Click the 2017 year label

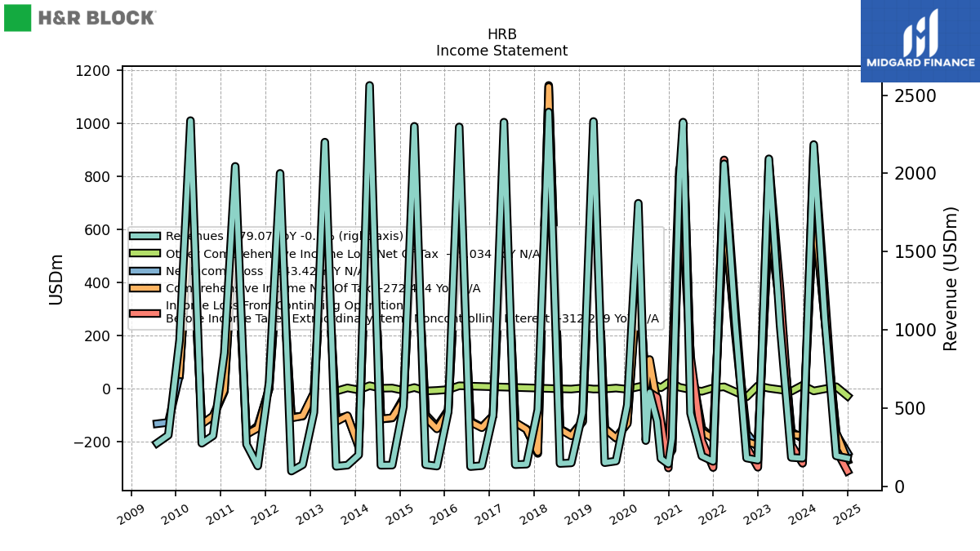(x=488, y=513)
